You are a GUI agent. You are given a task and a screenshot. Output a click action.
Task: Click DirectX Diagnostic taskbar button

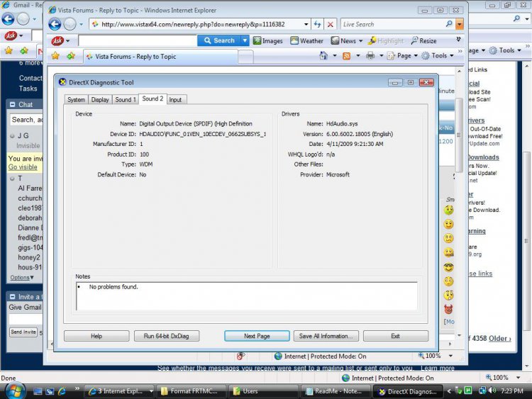[x=408, y=391]
